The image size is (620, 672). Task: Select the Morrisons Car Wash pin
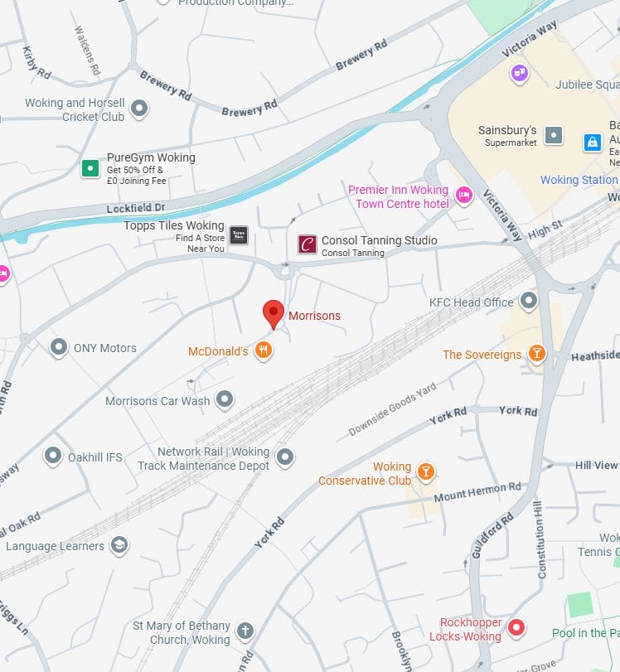click(x=225, y=400)
